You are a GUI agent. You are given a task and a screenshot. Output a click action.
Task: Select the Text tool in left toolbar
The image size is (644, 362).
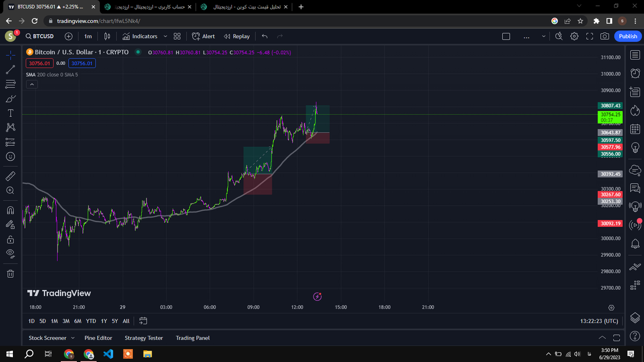[x=10, y=113]
